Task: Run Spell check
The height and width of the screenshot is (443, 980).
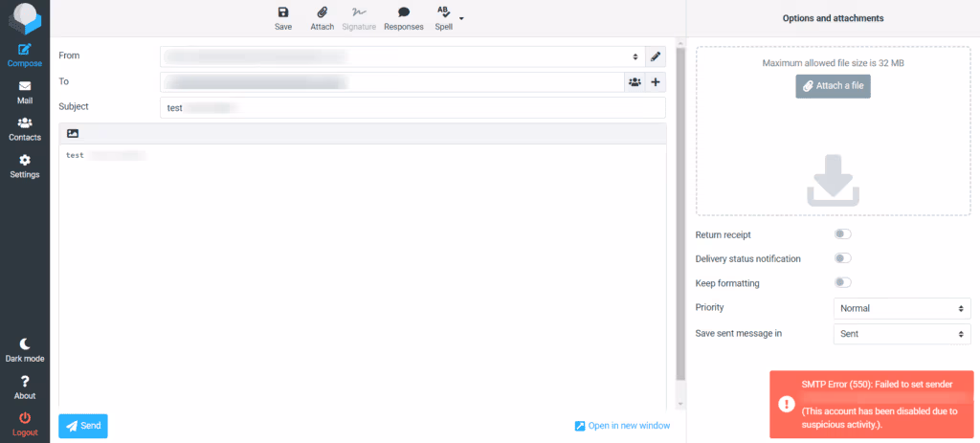Action: click(x=444, y=19)
